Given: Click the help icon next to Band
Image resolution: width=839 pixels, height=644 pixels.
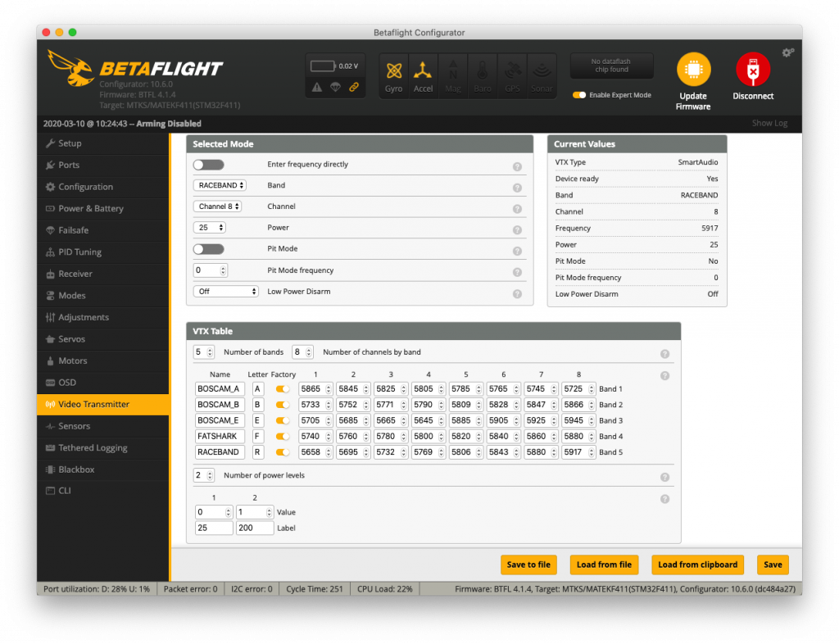Looking at the screenshot, I should coord(517,188).
